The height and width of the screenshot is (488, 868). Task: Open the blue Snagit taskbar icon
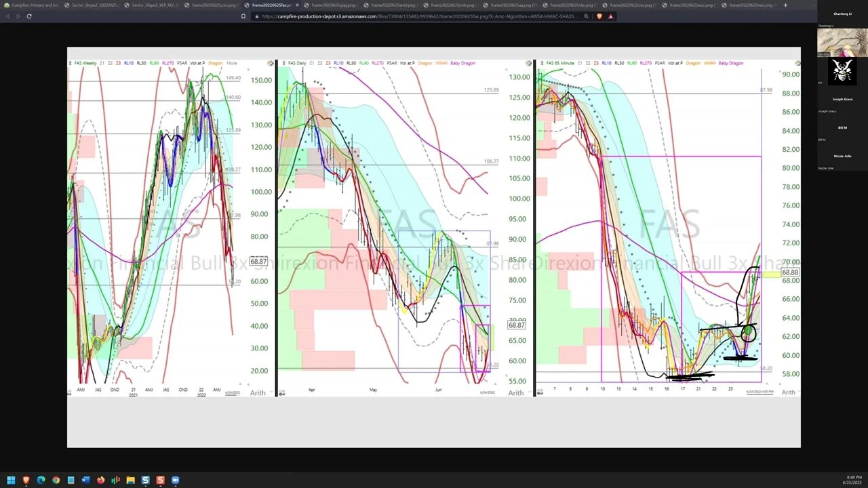[x=145, y=480]
